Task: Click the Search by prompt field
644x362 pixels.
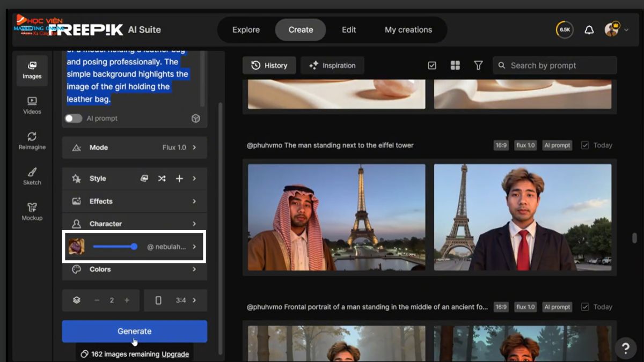Action: click(555, 65)
